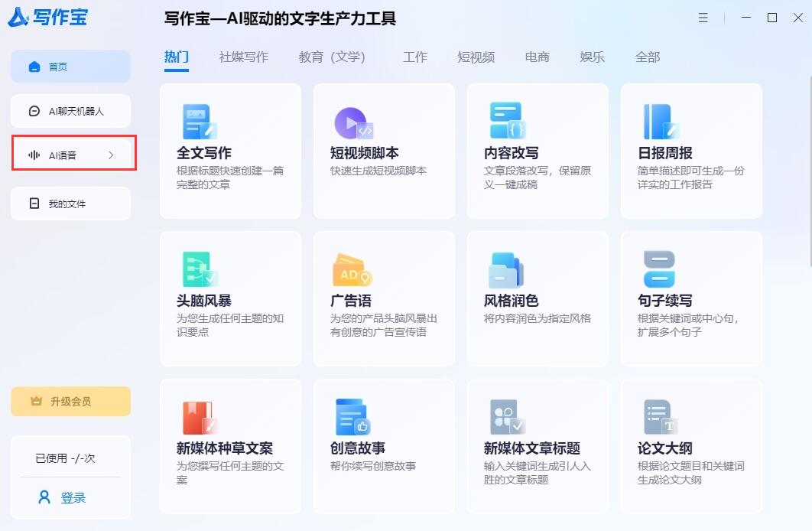
Task: Click description 输入关键词生成引人入胜的文章标题
Action: (x=538, y=472)
